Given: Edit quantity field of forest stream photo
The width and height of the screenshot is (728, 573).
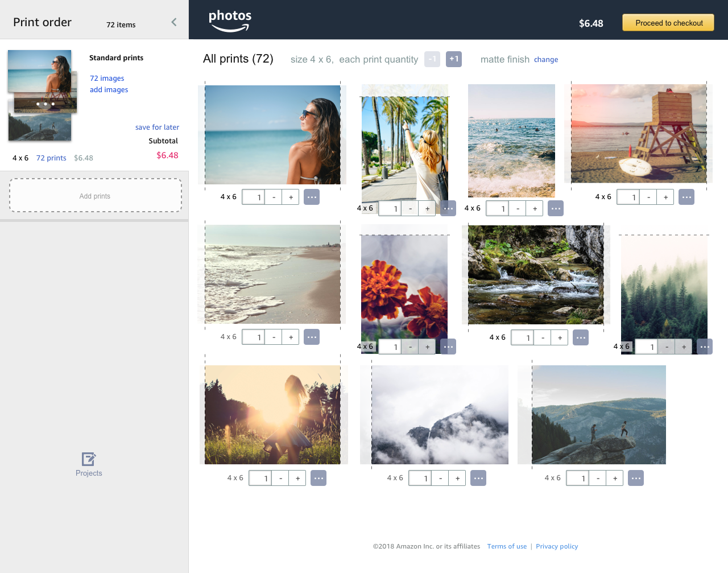Looking at the screenshot, I should 523,338.
